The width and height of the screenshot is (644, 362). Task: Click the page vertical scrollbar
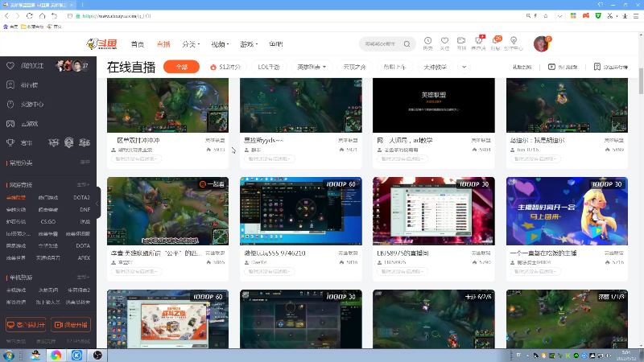pos(641,81)
